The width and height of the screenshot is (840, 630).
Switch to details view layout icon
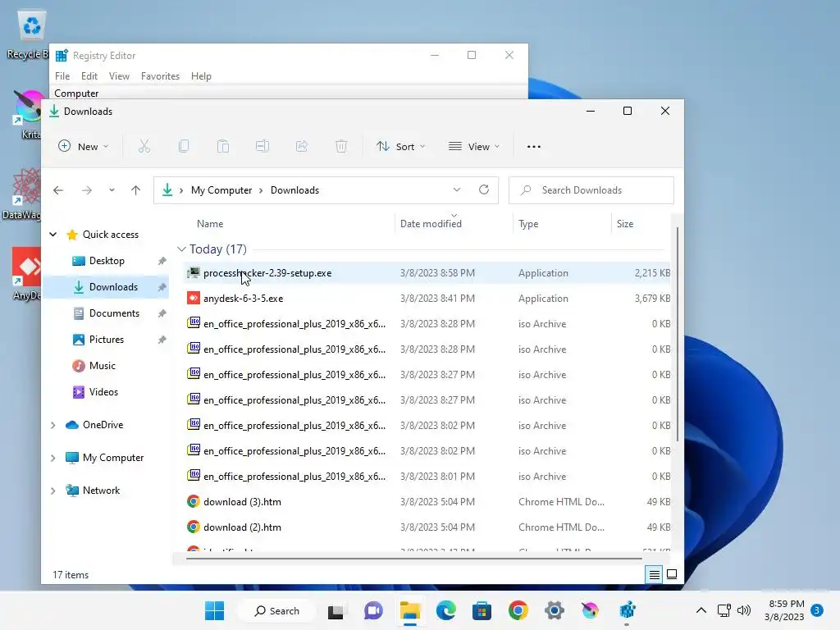pyautogui.click(x=654, y=575)
